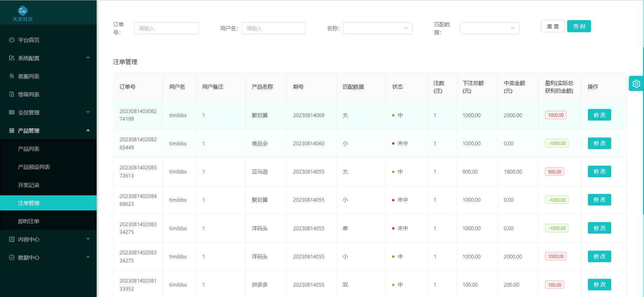The width and height of the screenshot is (644, 297).
Task: Expand the 系统配置 submenu chevron
Action: [88, 58]
